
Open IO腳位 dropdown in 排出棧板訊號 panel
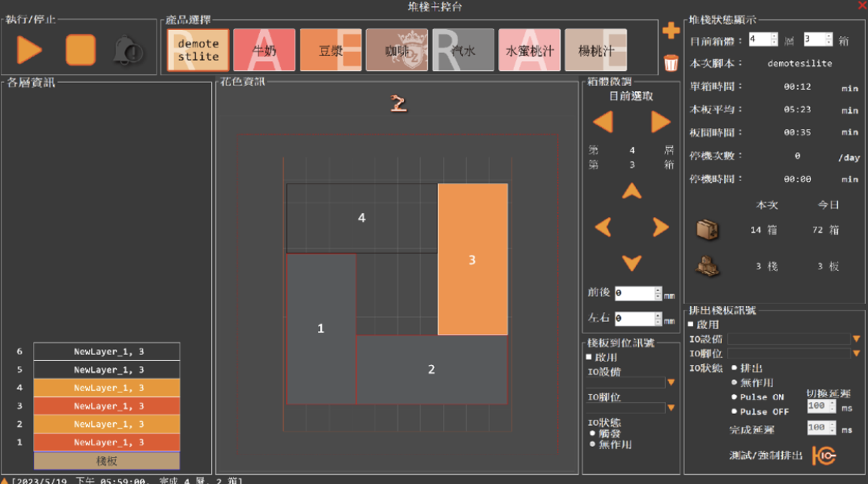point(856,354)
